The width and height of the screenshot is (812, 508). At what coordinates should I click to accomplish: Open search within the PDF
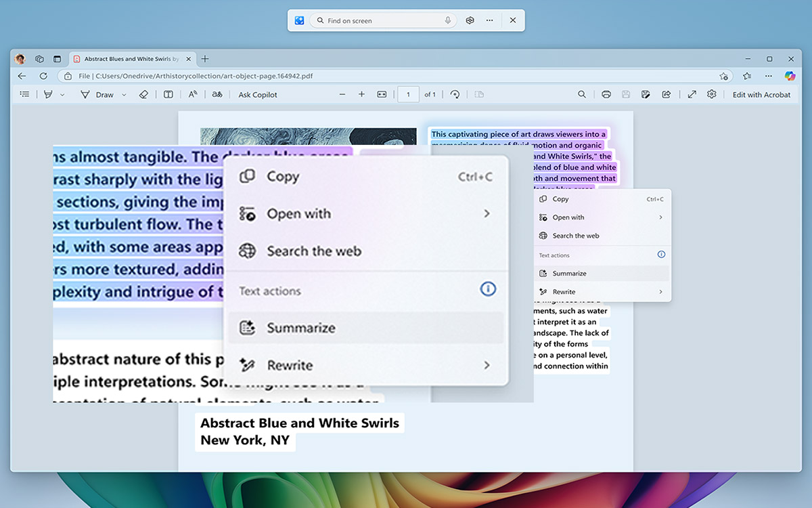click(x=582, y=94)
